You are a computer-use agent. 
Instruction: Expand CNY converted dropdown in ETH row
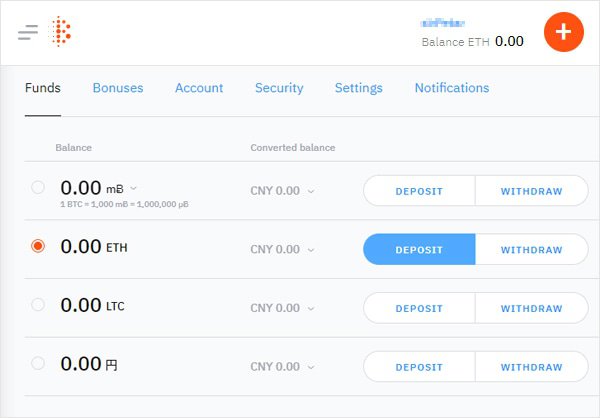pyautogui.click(x=311, y=250)
